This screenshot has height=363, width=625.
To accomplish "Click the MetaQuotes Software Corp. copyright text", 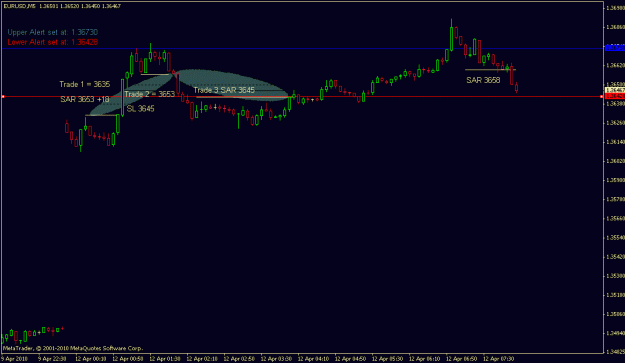I will coord(73,348).
